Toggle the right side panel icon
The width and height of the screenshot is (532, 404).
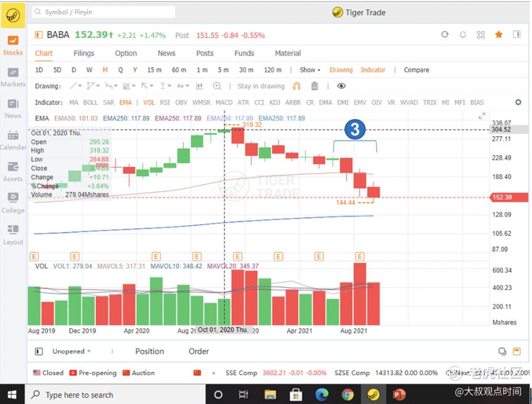click(x=517, y=34)
